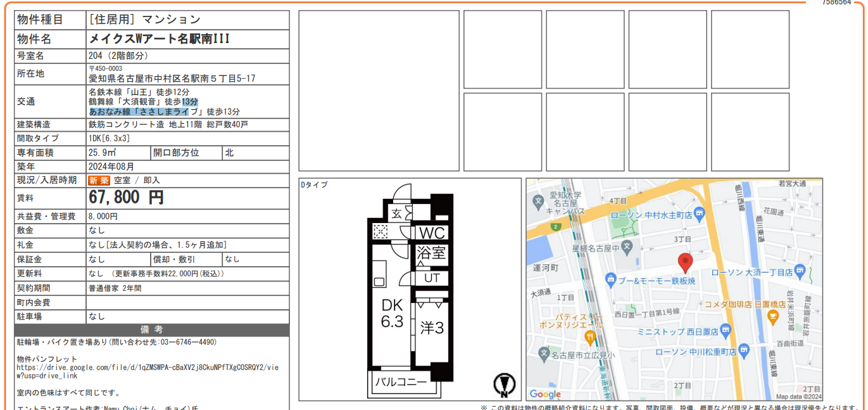Click the Google logo on the map

point(545,394)
